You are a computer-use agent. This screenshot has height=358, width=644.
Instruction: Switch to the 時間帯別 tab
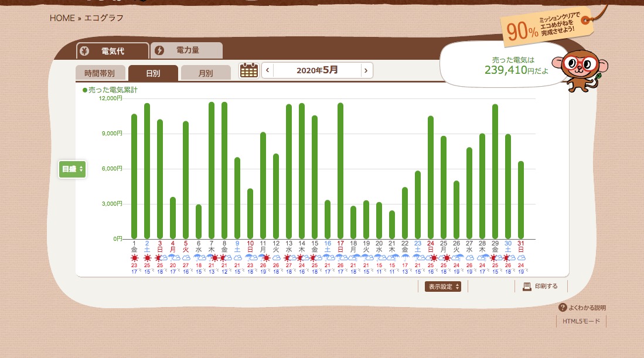click(x=100, y=73)
